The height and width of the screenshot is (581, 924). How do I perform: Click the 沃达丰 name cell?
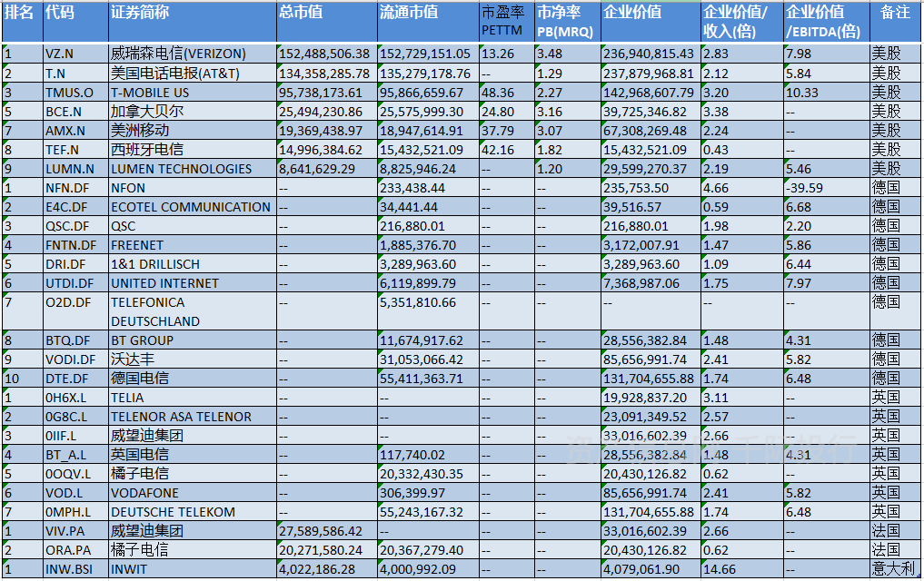coord(193,359)
